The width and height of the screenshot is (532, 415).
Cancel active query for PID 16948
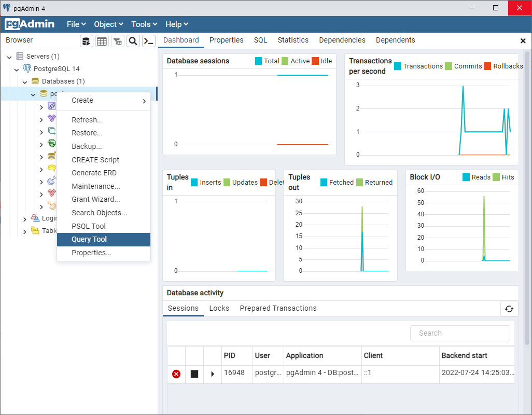coord(194,374)
